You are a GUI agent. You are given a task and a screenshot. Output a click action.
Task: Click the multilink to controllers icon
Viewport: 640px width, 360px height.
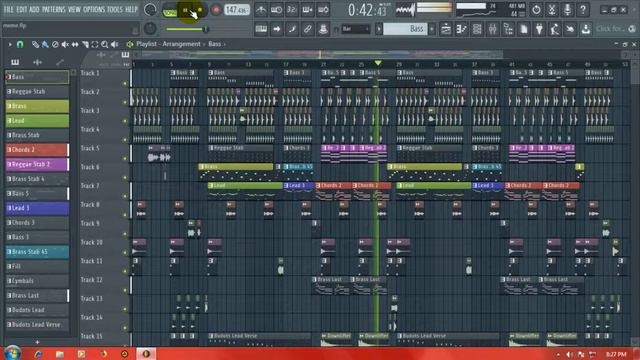tap(323, 29)
